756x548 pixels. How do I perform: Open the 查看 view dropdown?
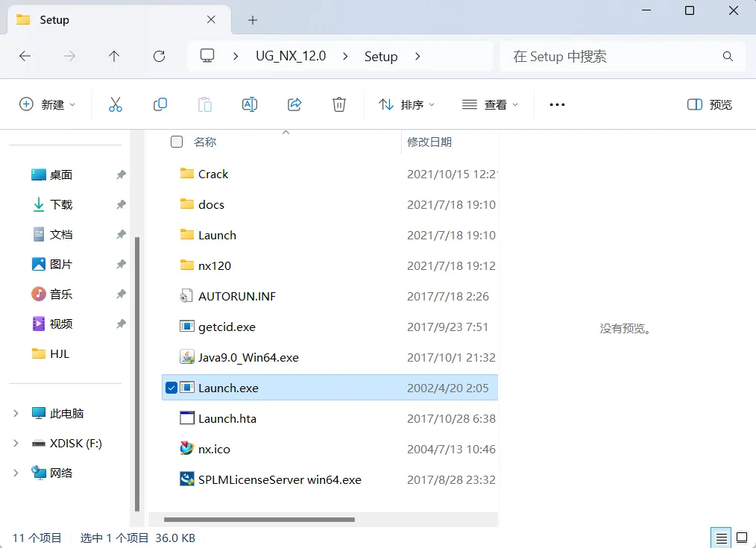click(490, 104)
